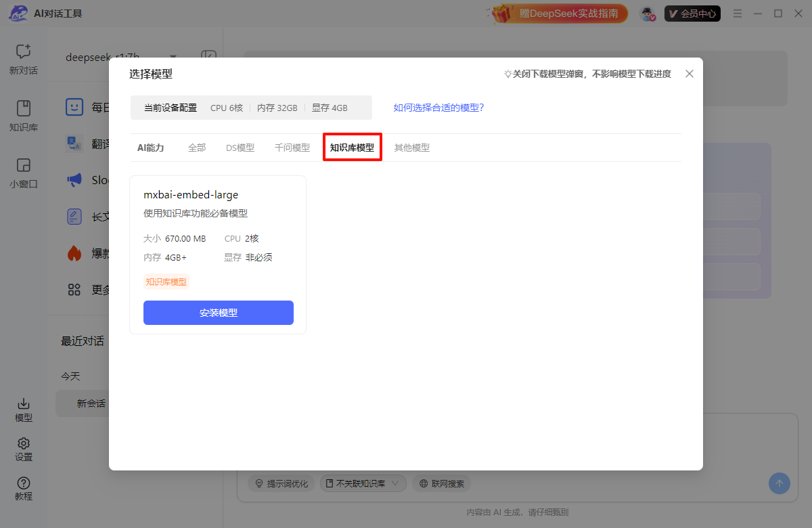Click the 显存 4GB device spec

330,108
